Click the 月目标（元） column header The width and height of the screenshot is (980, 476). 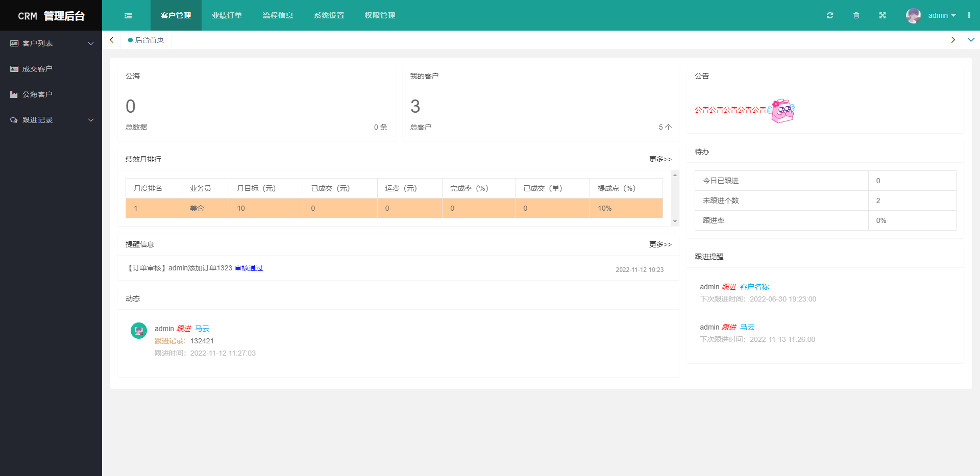266,188
